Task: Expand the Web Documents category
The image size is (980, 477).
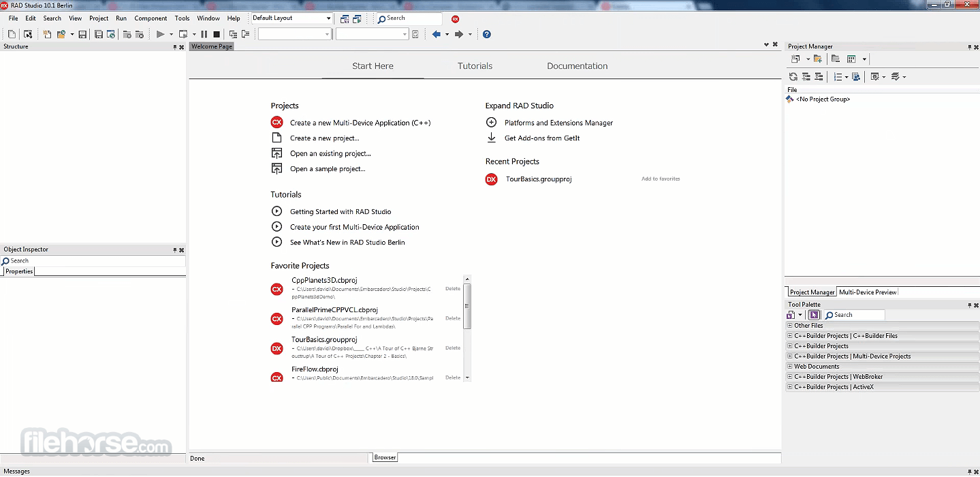Action: 790,367
